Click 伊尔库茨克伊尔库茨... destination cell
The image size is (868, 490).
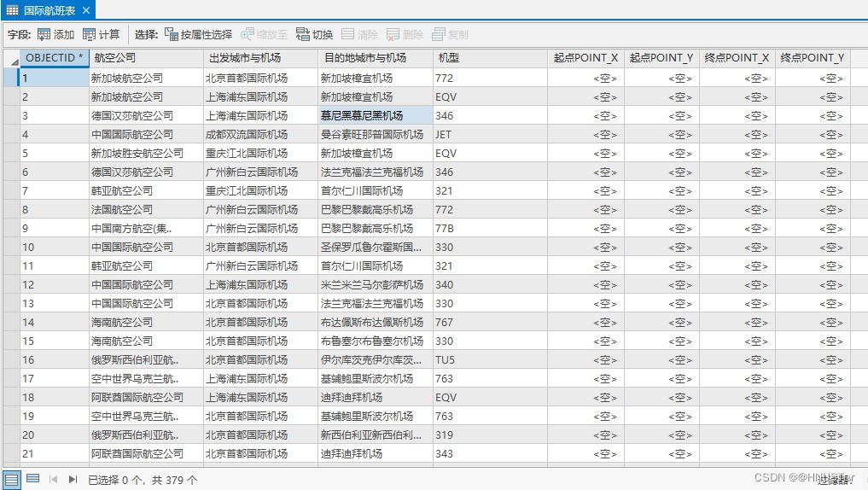[x=376, y=360]
